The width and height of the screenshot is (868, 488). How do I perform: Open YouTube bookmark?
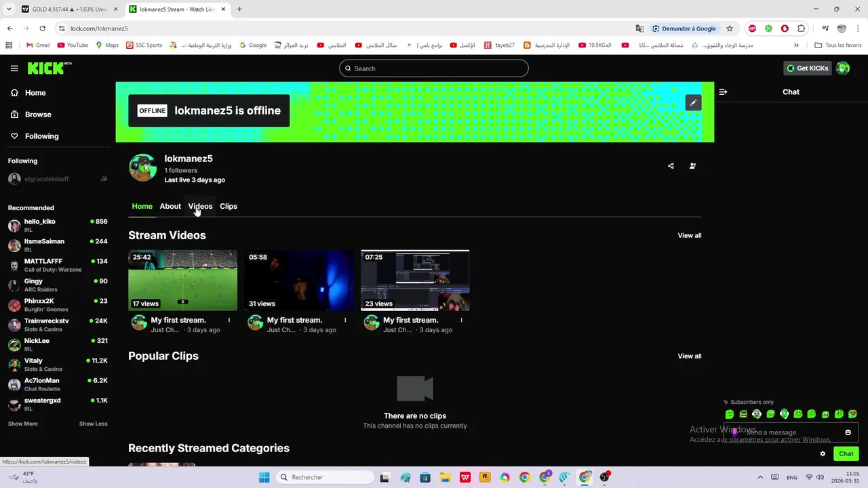[73, 45]
